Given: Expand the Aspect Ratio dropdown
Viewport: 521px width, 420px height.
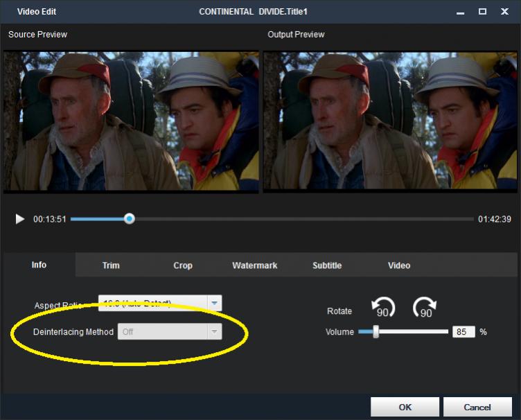Looking at the screenshot, I should pos(215,304).
